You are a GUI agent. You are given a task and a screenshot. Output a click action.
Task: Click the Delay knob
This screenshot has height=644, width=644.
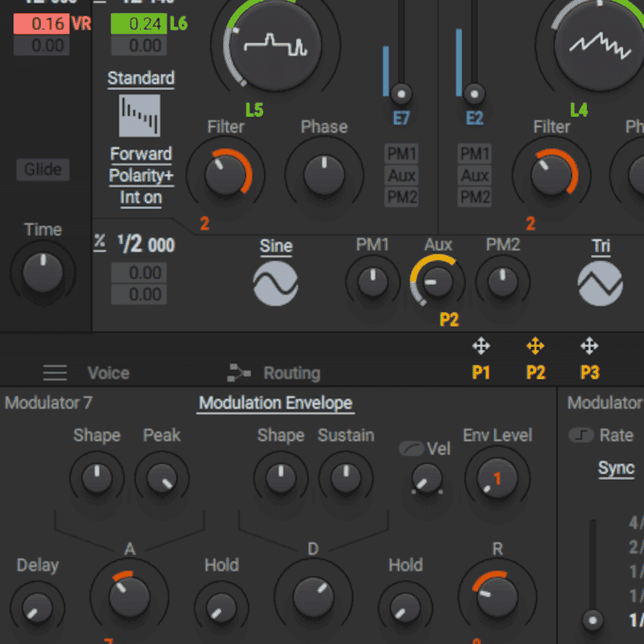37,609
